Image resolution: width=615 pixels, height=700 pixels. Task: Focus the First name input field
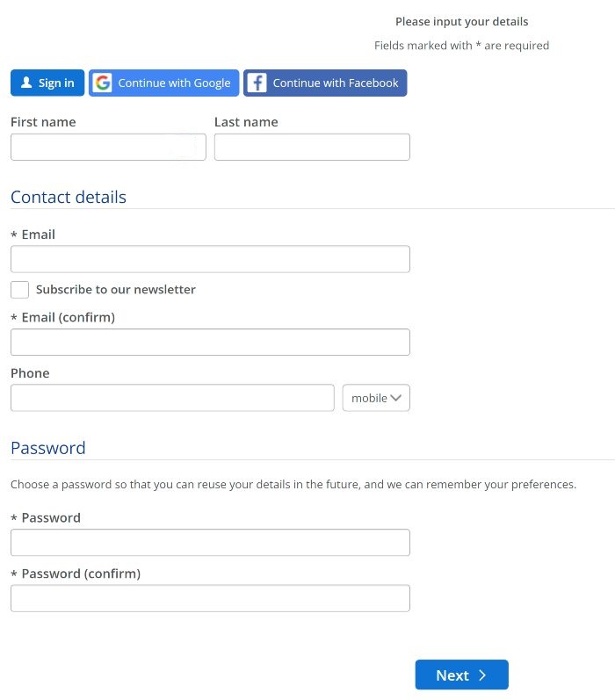pos(108,147)
